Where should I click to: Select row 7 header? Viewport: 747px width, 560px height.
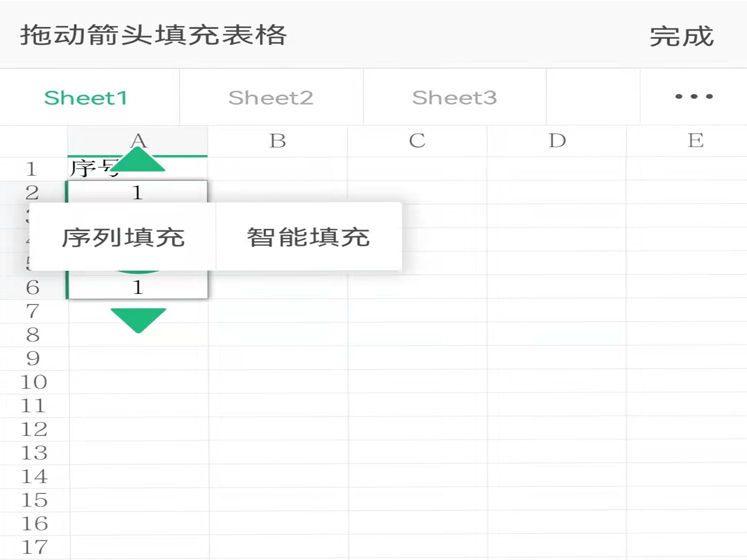coord(33,311)
